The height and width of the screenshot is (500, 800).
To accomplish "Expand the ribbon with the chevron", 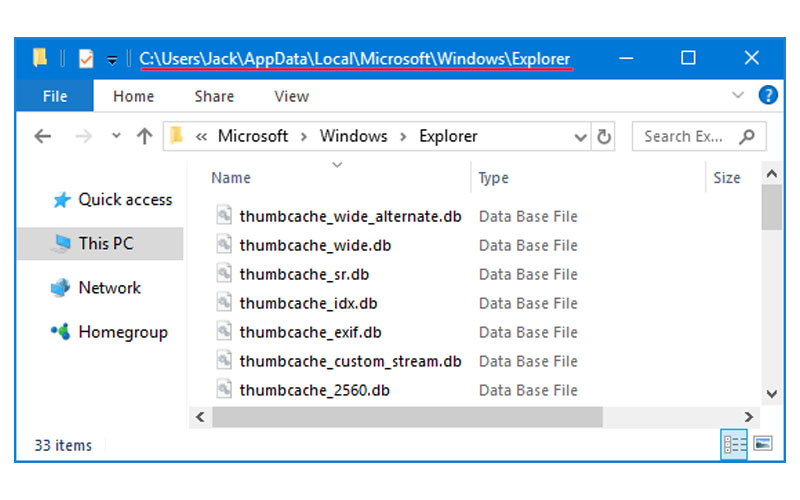I will (737, 95).
